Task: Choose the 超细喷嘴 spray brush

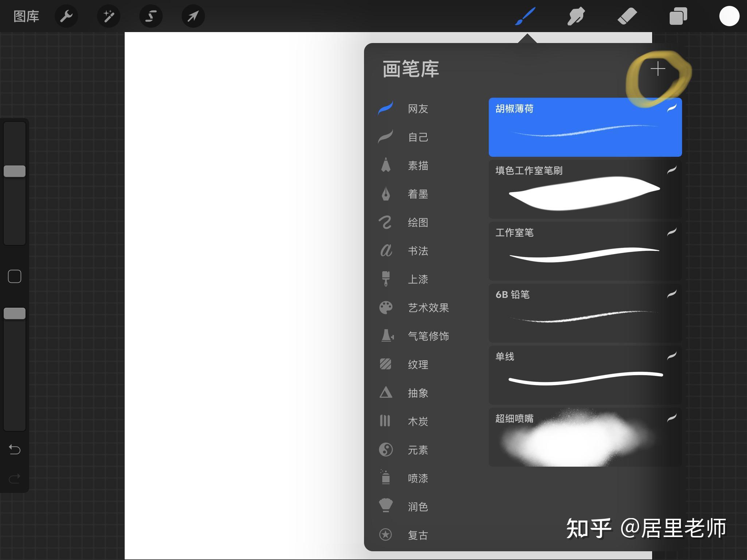Action: (x=585, y=437)
